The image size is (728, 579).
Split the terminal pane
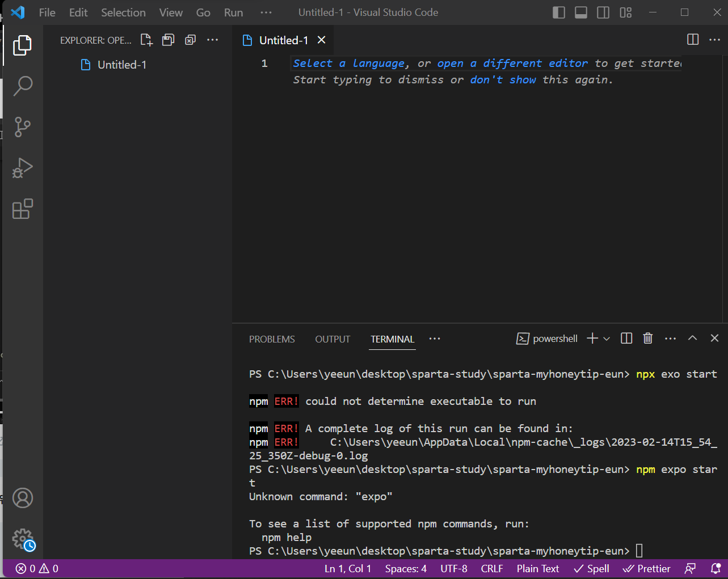point(626,339)
